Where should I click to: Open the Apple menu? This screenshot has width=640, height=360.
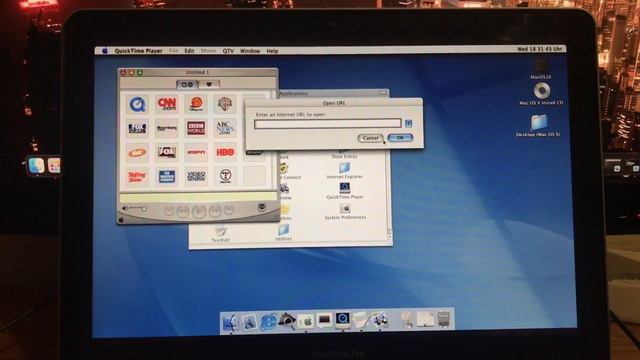[105, 51]
